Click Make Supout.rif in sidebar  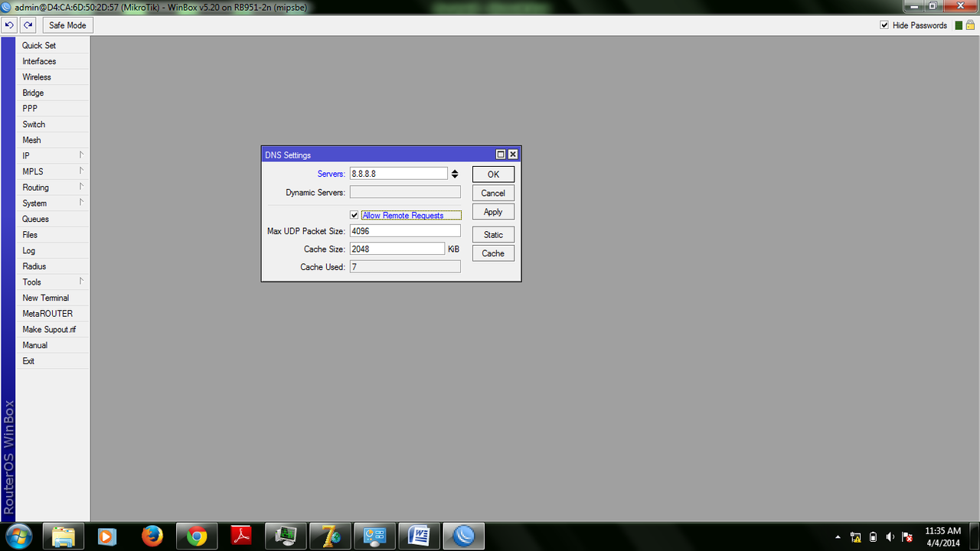[53, 329]
